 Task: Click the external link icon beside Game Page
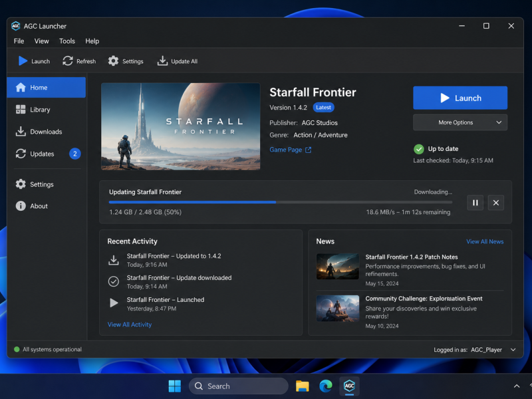(x=308, y=150)
